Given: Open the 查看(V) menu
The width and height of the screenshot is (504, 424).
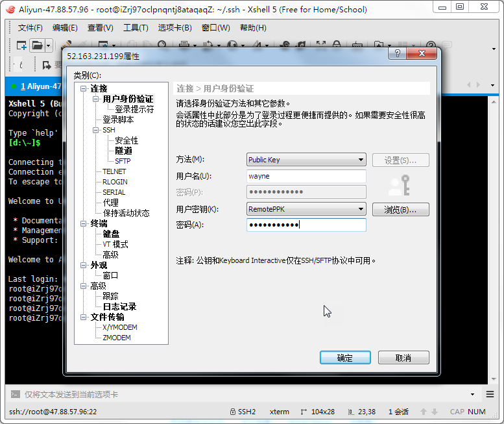Looking at the screenshot, I should coord(101,28).
